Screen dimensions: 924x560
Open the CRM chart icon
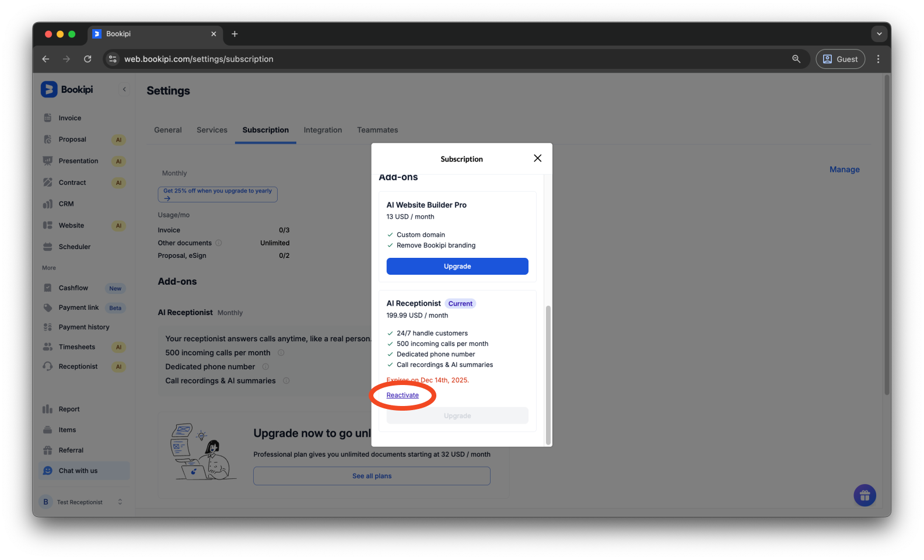[48, 204]
